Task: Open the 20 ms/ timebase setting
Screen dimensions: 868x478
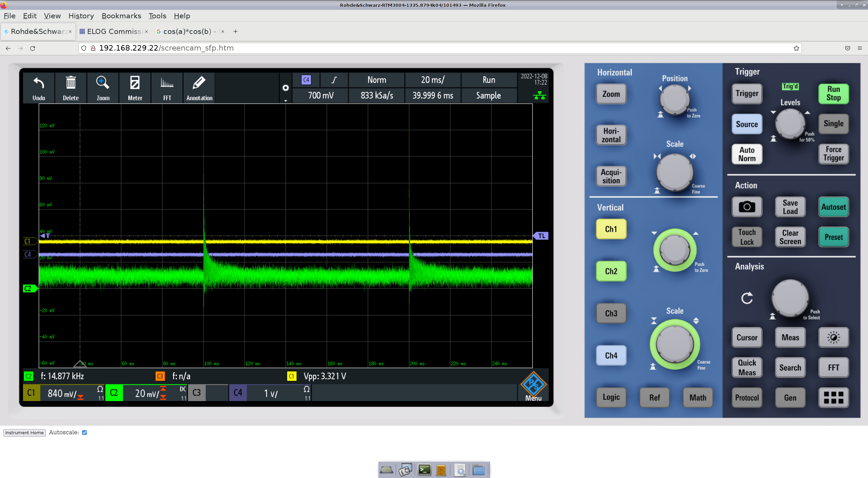Action: point(432,80)
